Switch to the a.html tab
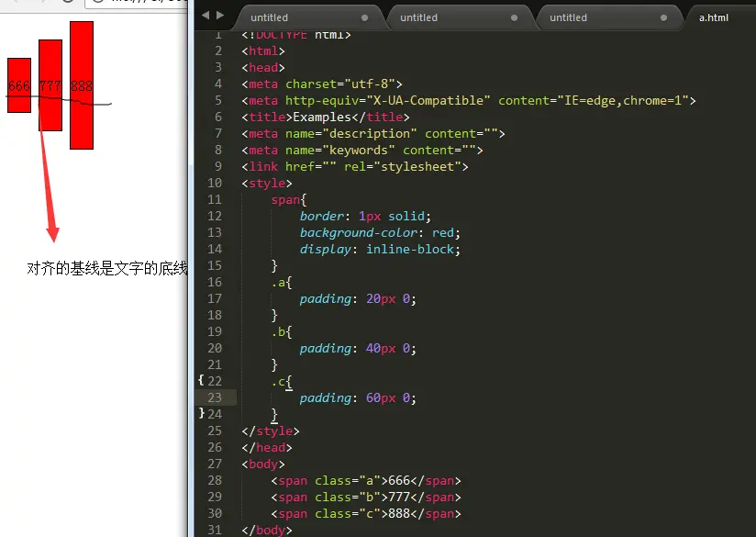Viewport: 756px width, 537px height. pos(714,17)
